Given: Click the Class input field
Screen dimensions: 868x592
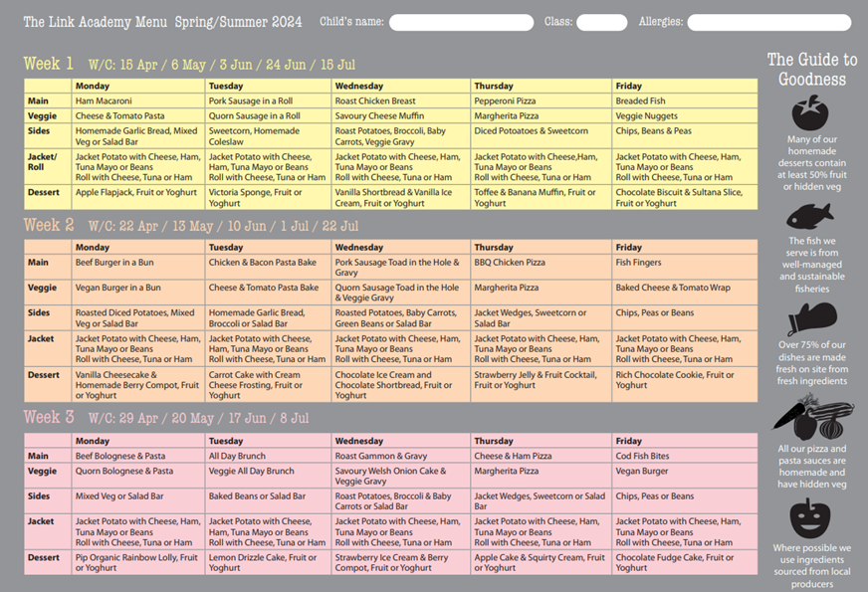Looking at the screenshot, I should [x=602, y=22].
